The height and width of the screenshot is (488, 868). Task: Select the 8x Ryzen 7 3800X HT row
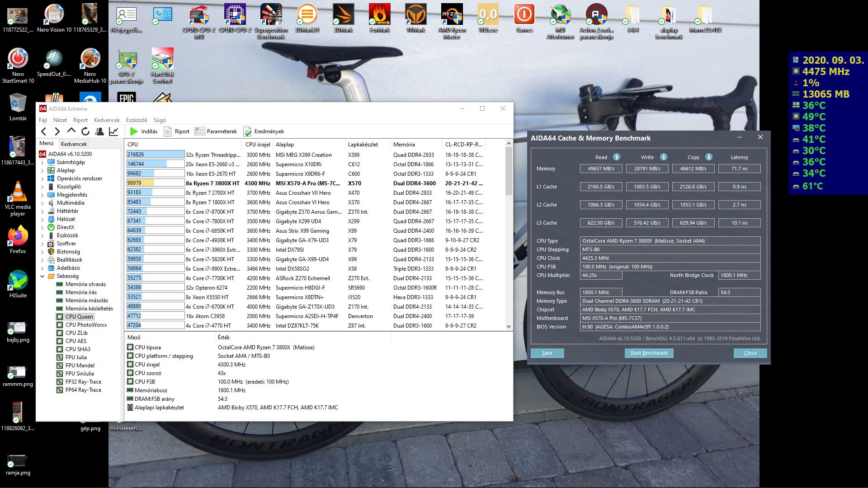click(306, 183)
